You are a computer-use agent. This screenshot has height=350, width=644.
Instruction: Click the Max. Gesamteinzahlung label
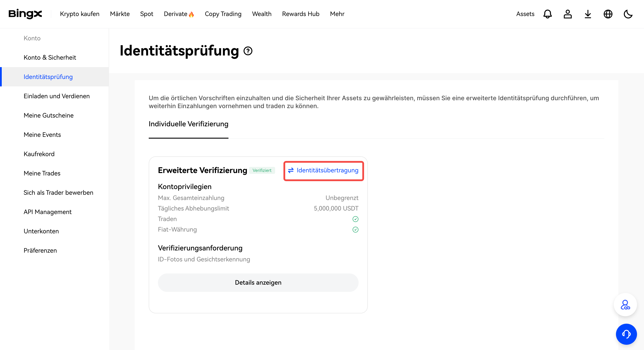pyautogui.click(x=191, y=198)
